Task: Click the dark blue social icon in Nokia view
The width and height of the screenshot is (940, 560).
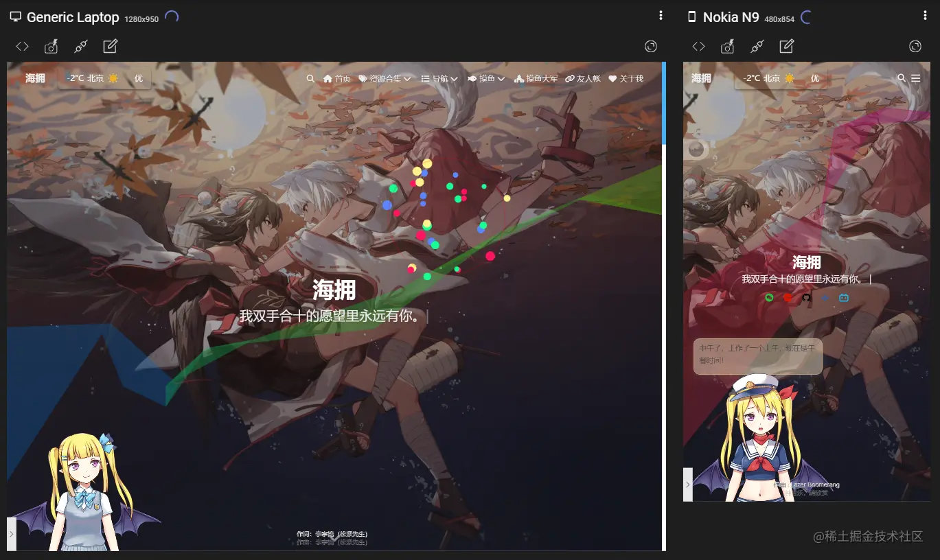Action: (825, 298)
